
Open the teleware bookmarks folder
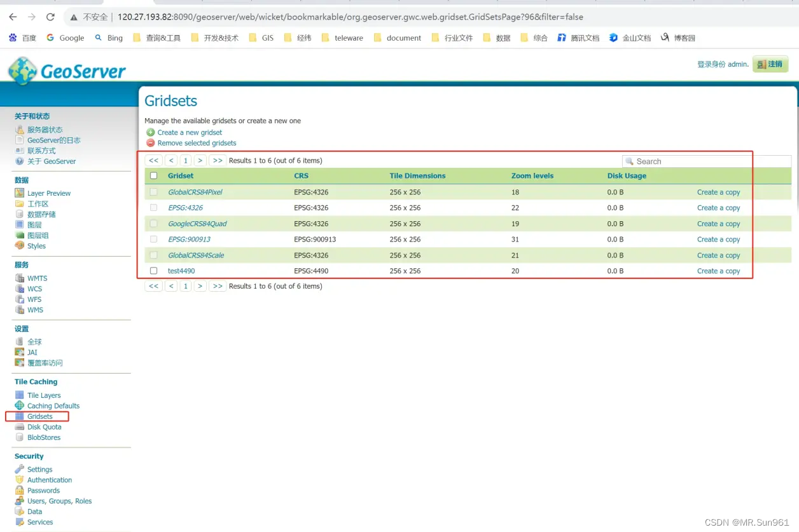tap(342, 38)
